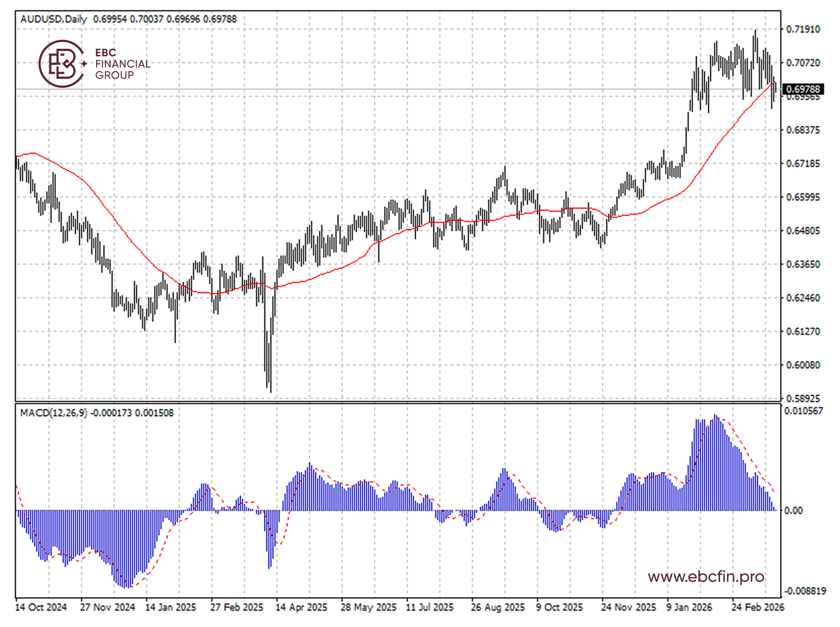Screen dimensions: 840x627
Task: Click the 0.010567 MACD scale maximum label
Action: coord(804,411)
